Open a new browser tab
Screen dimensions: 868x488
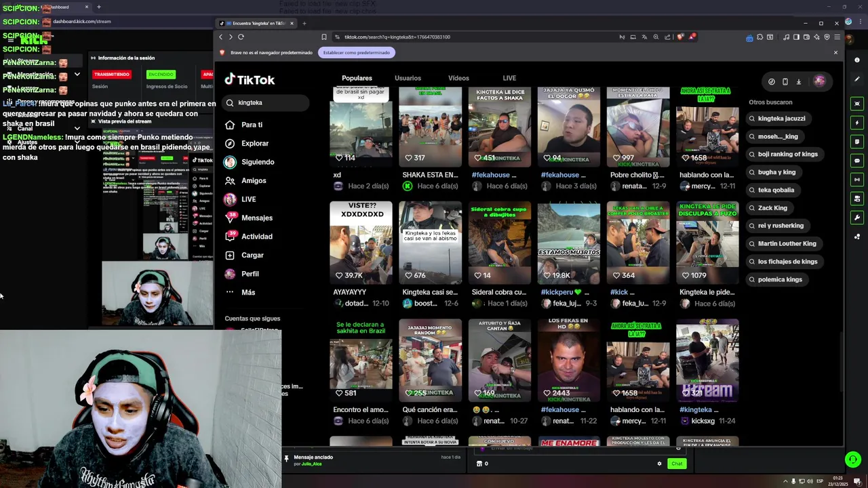(x=304, y=23)
